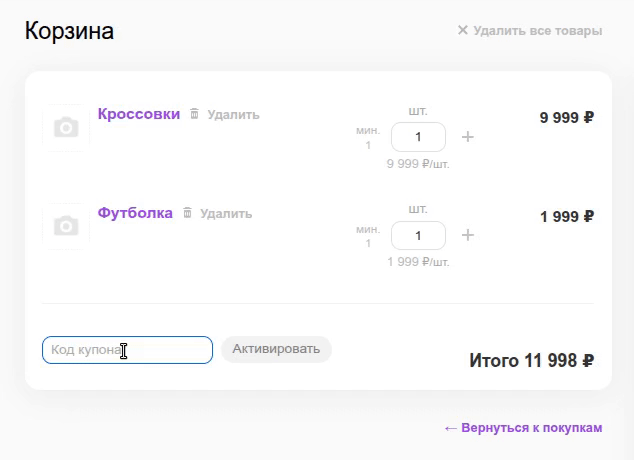Increase Футболка quantity with the plus icon

pos(467,235)
